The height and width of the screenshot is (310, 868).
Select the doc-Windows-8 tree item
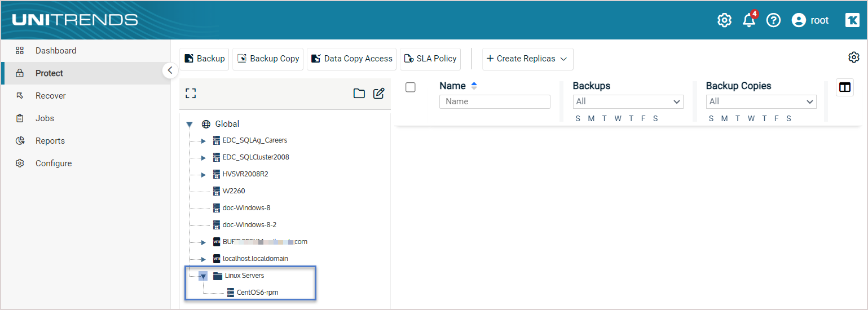pos(246,208)
